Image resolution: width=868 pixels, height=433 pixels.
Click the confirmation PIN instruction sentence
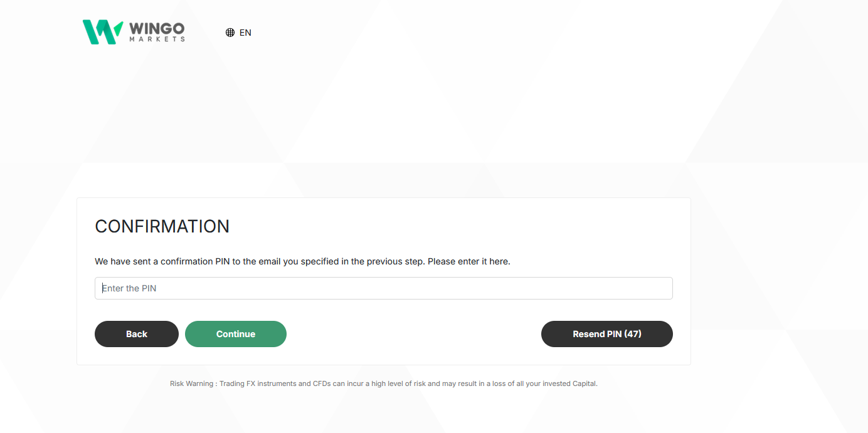click(x=302, y=261)
